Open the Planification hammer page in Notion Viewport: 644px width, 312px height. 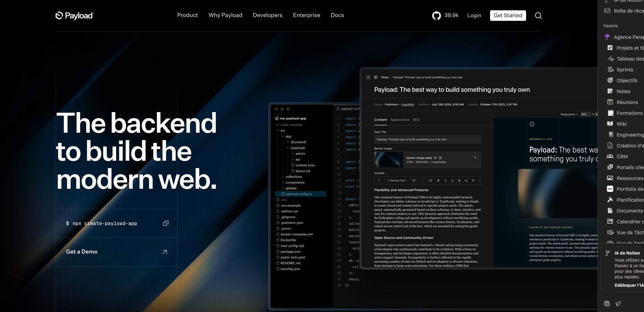pyautogui.click(x=625, y=200)
